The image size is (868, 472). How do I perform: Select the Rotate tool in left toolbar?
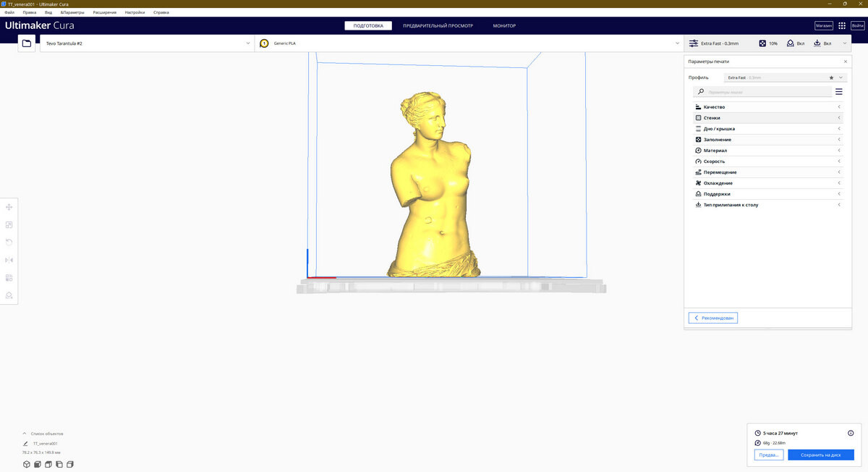[x=9, y=243]
